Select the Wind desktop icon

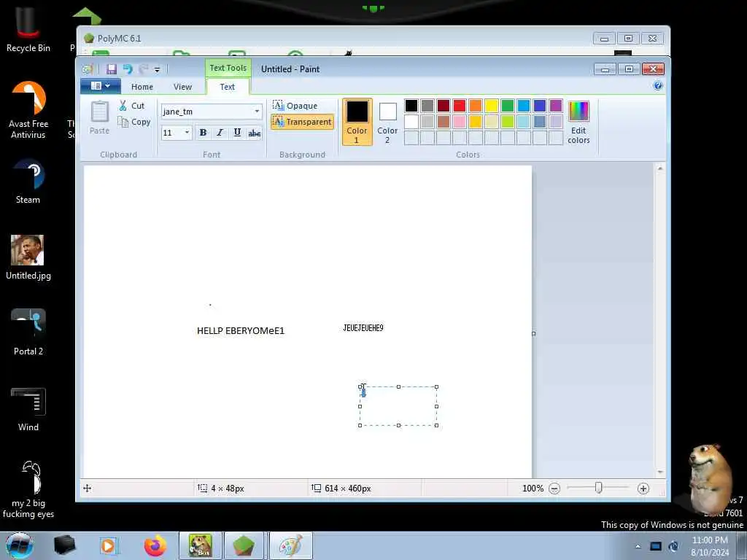pos(28,410)
